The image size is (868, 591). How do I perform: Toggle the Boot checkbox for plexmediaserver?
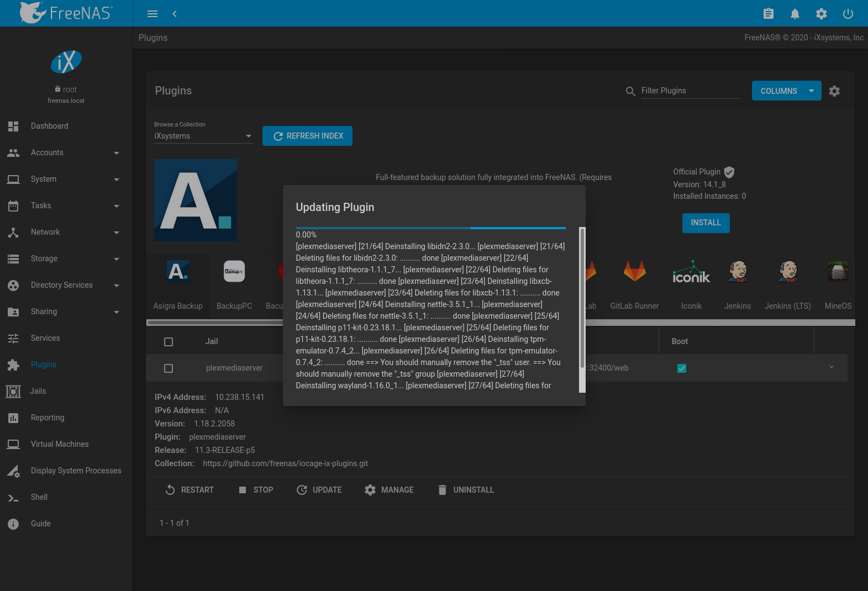[x=681, y=368]
